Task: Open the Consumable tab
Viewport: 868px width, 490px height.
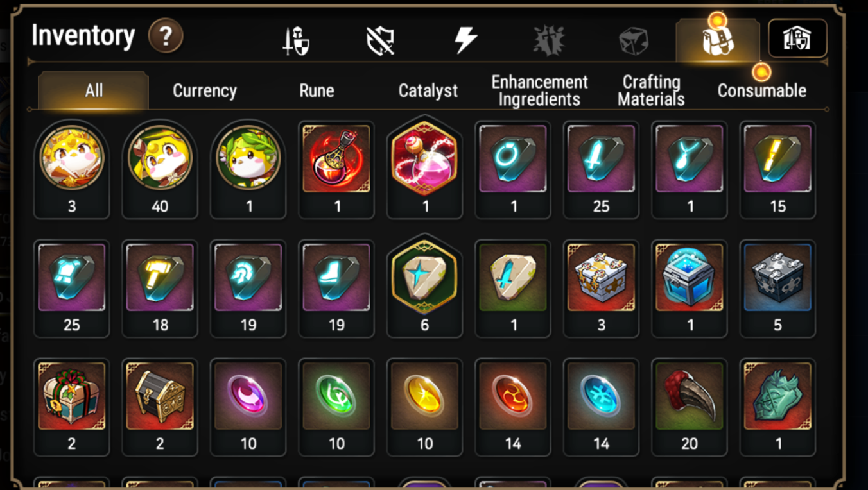Action: (x=762, y=91)
